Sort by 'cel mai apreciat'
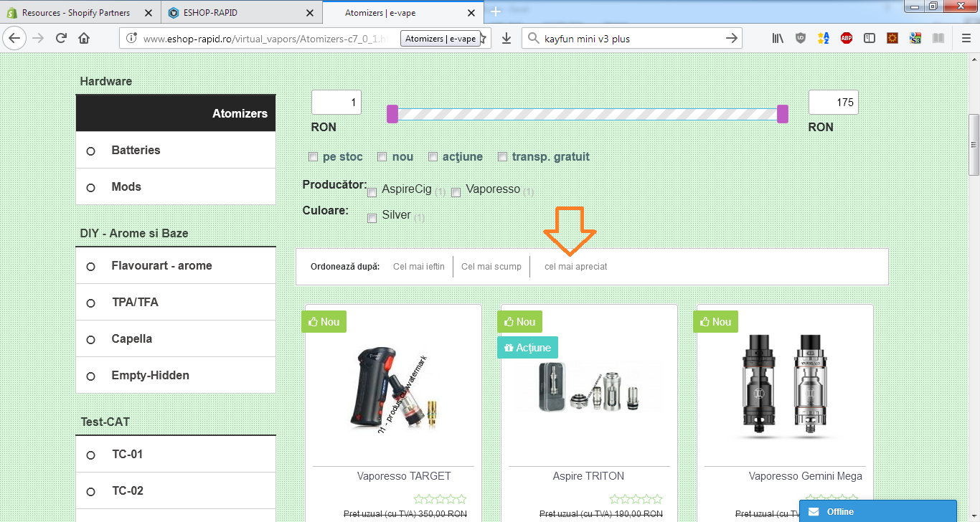This screenshot has height=522, width=980. [x=576, y=267]
